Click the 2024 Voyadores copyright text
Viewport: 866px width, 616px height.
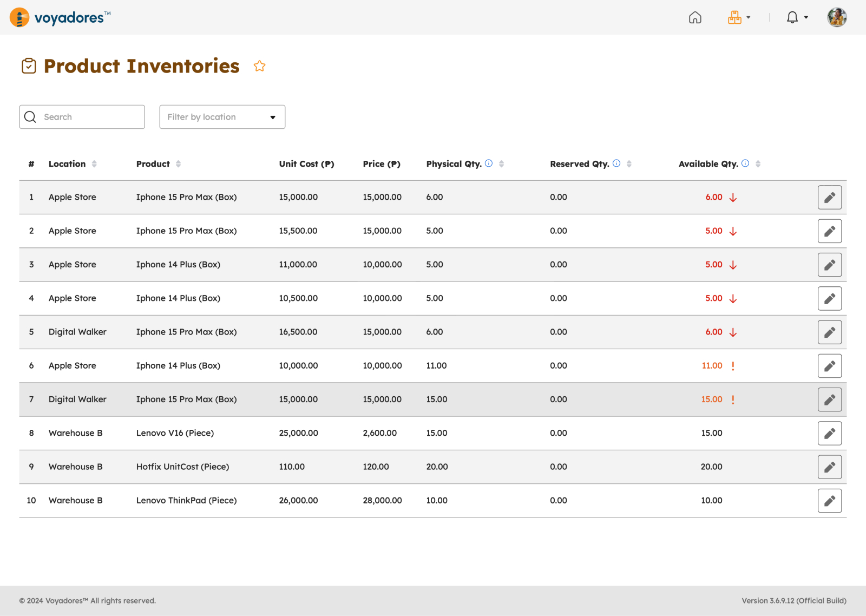(x=88, y=601)
